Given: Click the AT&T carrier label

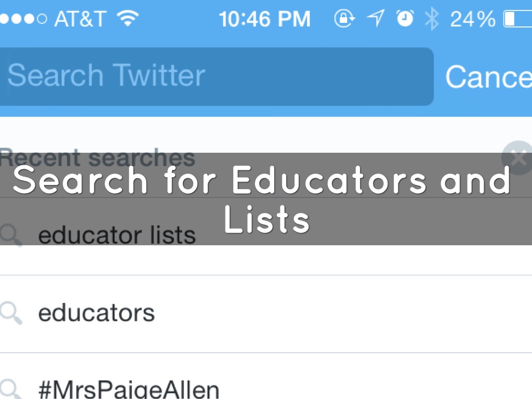Looking at the screenshot, I should click(x=81, y=20).
